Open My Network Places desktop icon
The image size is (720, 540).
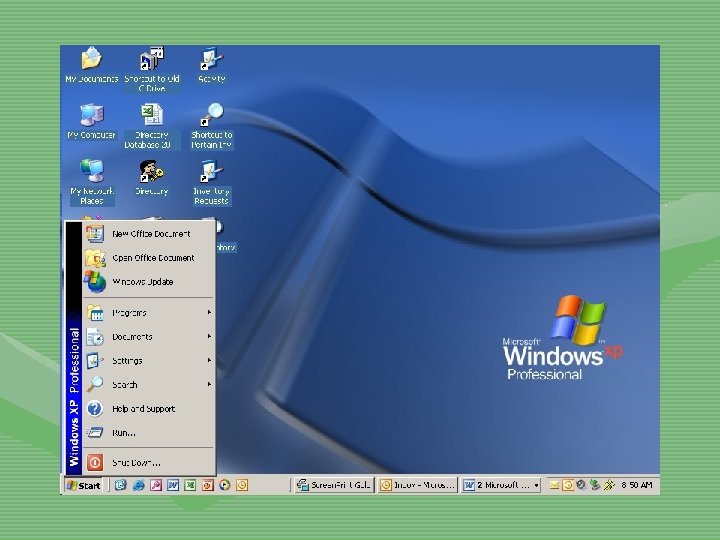91,182
